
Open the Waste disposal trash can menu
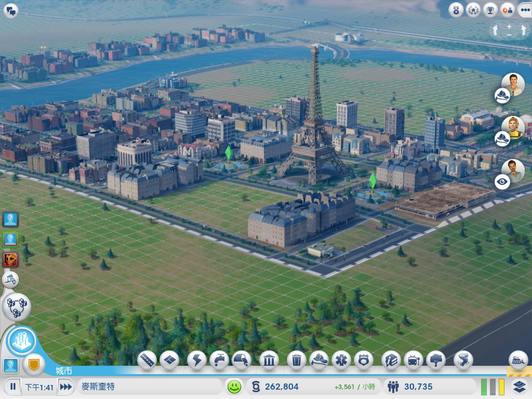tap(297, 361)
